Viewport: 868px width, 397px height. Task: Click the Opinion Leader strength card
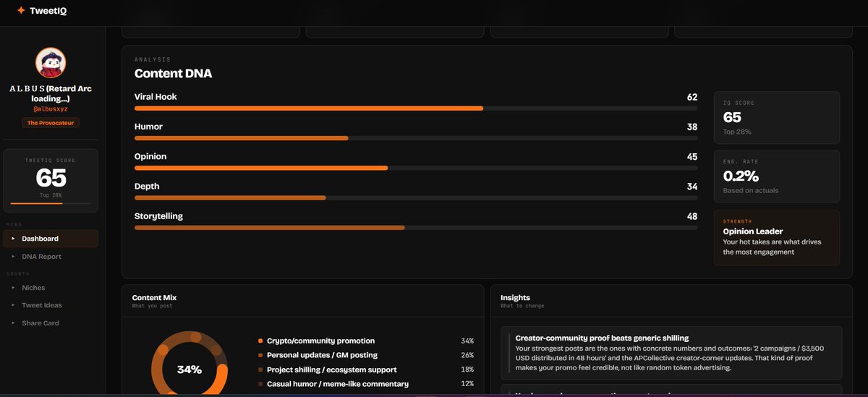tap(777, 238)
